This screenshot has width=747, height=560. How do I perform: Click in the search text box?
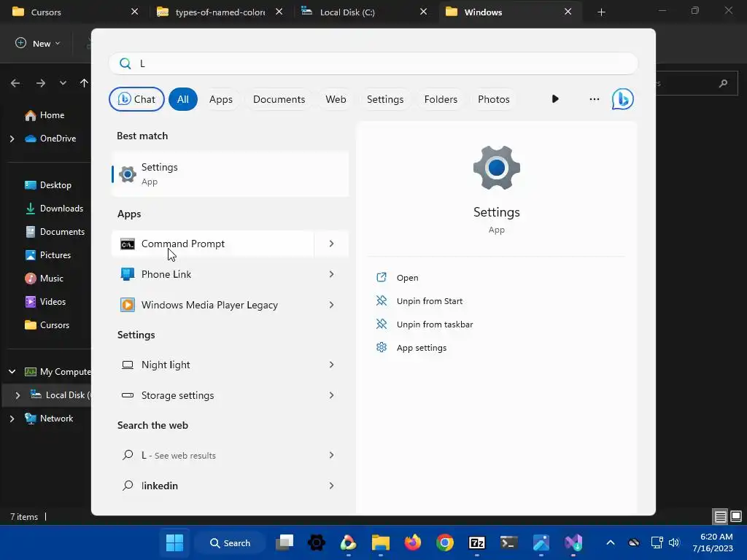pos(373,63)
